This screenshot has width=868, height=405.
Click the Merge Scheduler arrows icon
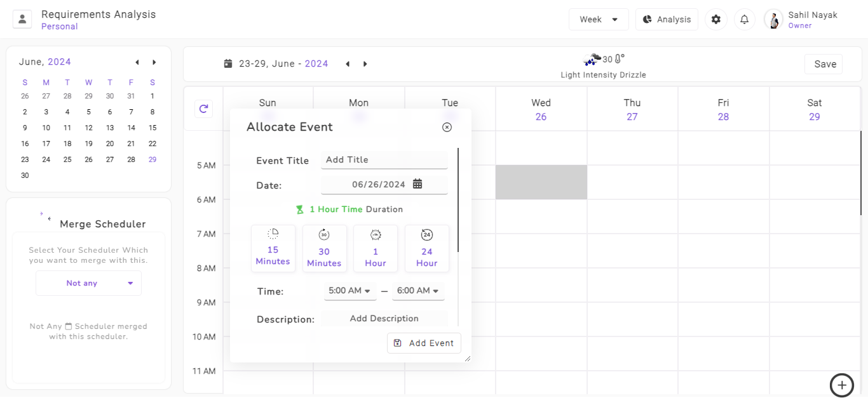click(46, 216)
